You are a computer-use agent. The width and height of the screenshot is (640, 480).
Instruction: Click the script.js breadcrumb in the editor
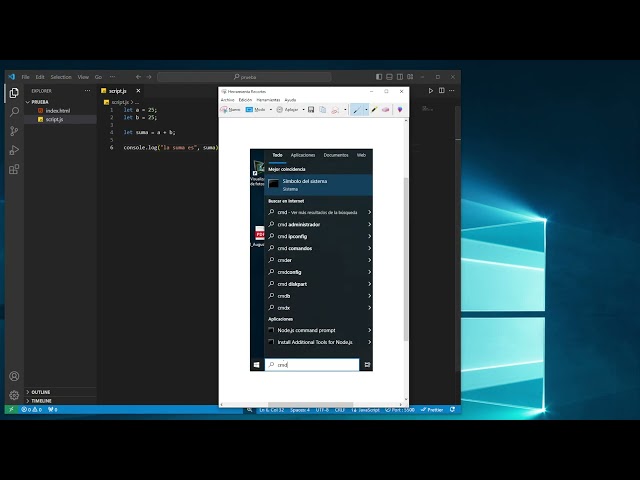(x=120, y=102)
